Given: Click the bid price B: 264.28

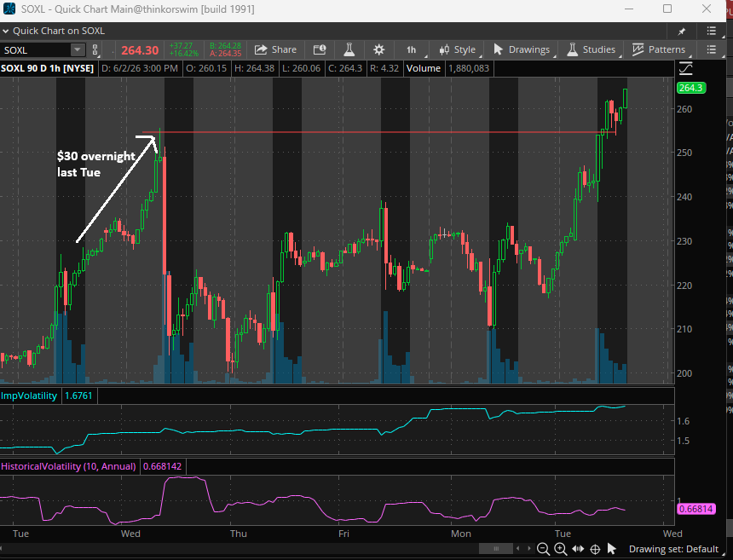Looking at the screenshot, I should click(225, 46).
